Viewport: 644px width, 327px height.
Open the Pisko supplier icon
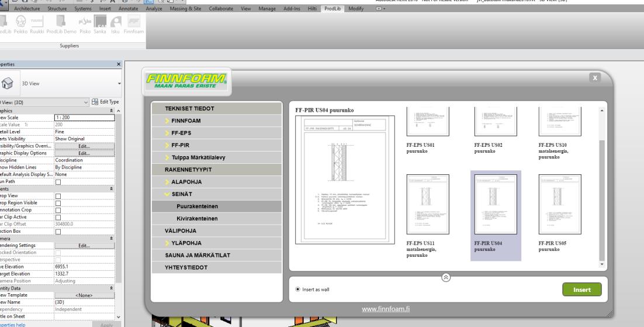(x=85, y=24)
